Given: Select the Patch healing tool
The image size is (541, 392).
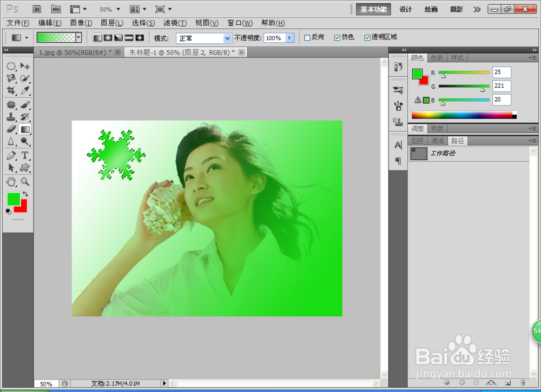Looking at the screenshot, I should (x=11, y=104).
